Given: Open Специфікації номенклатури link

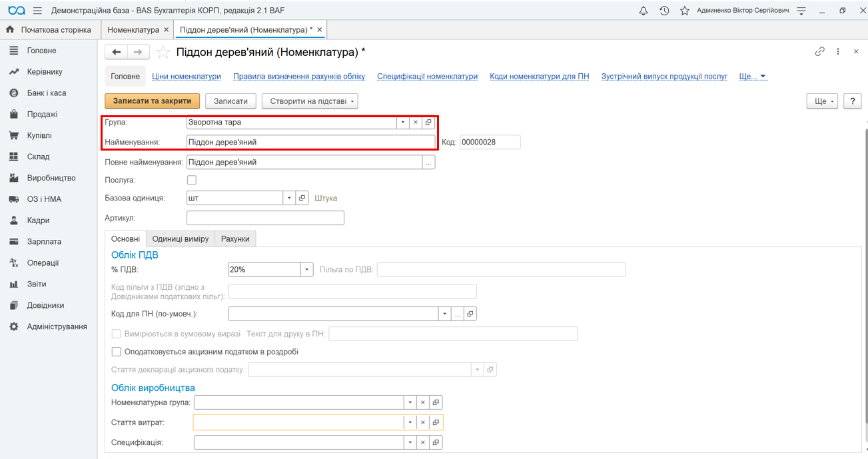Looking at the screenshot, I should click(428, 77).
